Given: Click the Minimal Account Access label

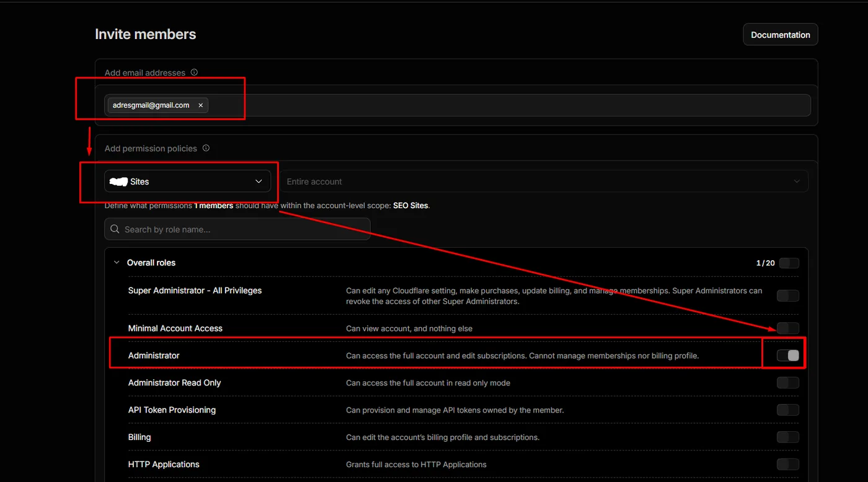Looking at the screenshot, I should (x=175, y=328).
